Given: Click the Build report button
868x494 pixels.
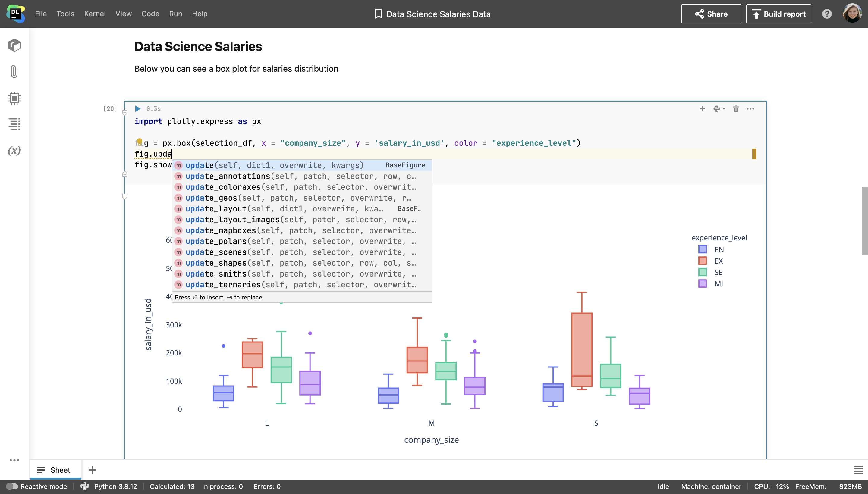Looking at the screenshot, I should (779, 14).
